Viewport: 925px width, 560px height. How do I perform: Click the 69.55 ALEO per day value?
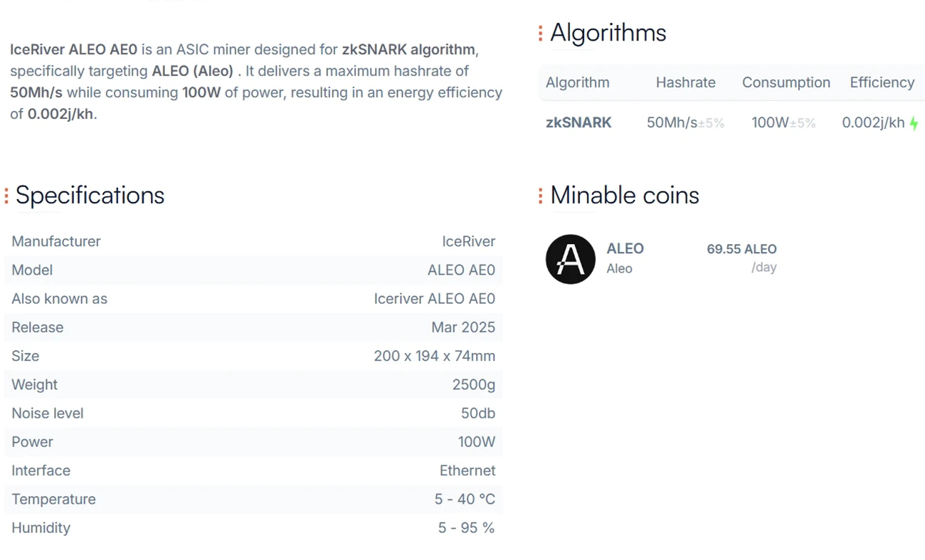coord(741,249)
